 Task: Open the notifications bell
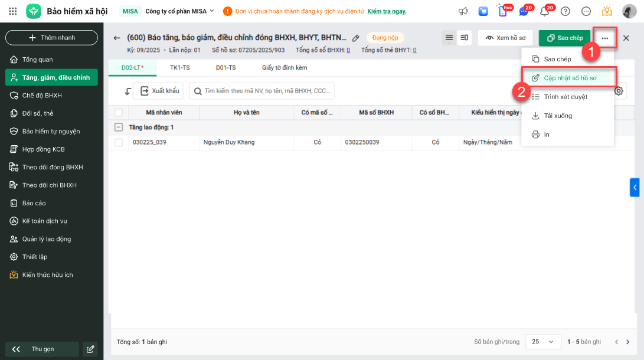[x=545, y=11]
